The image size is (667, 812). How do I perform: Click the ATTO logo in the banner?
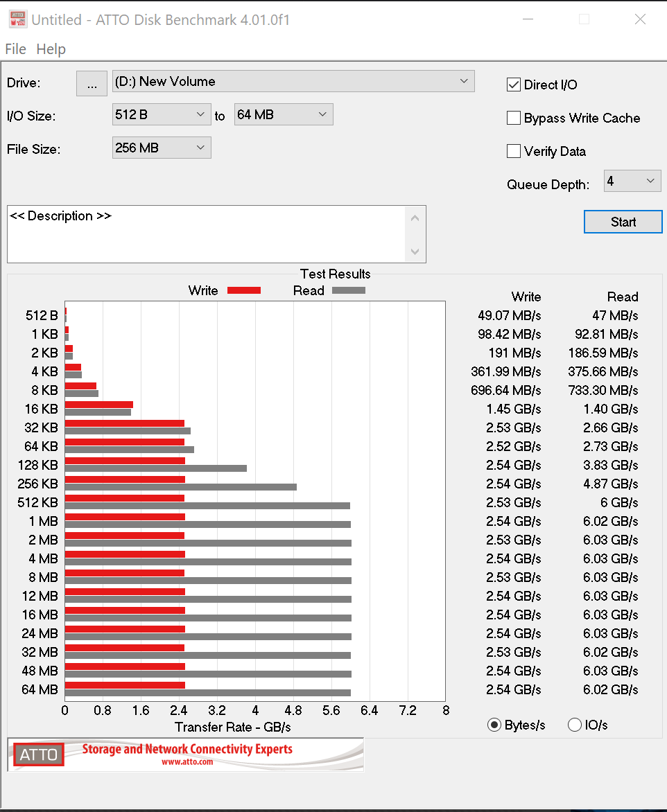coord(39,754)
